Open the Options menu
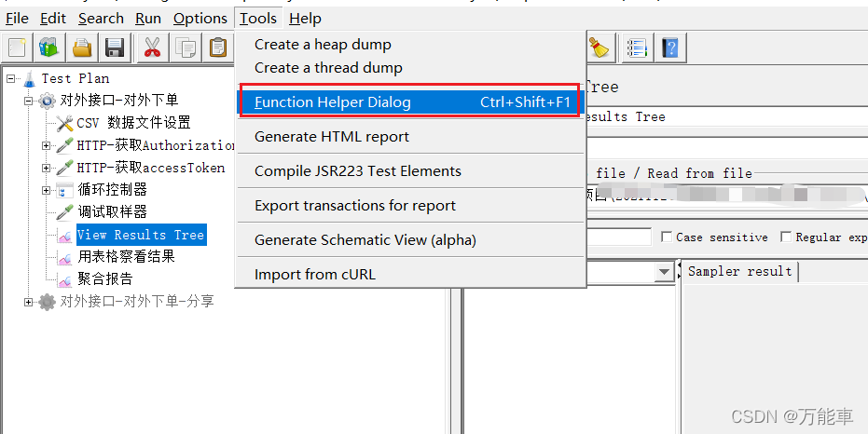The height and width of the screenshot is (434, 868). tap(200, 18)
